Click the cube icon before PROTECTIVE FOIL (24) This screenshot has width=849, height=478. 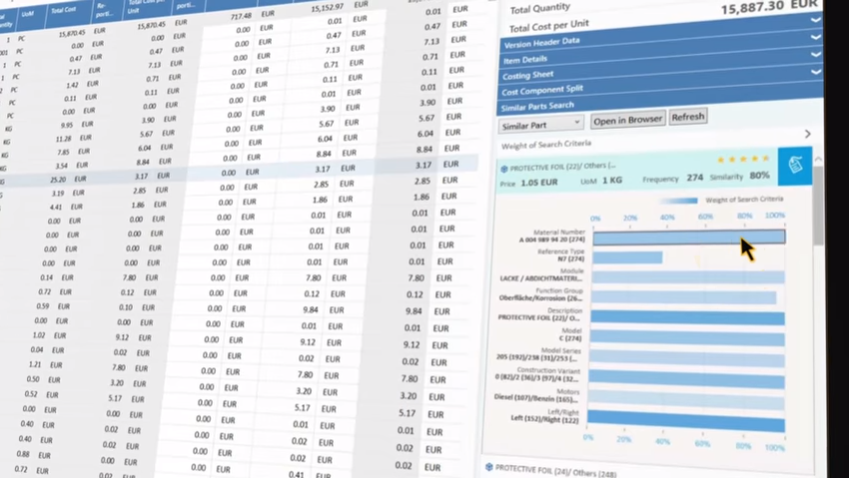(489, 467)
